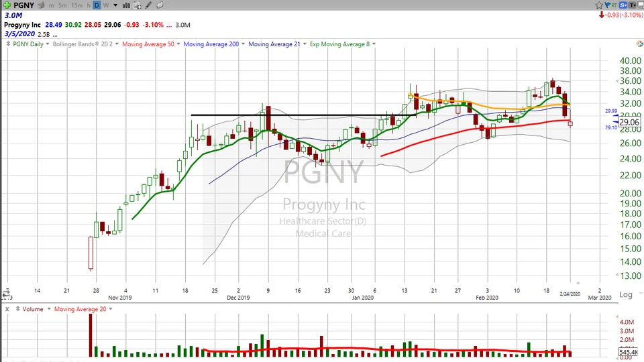This screenshot has height=362, width=644.
Task: Open the blue S dropdown button
Action: [x=623, y=5]
